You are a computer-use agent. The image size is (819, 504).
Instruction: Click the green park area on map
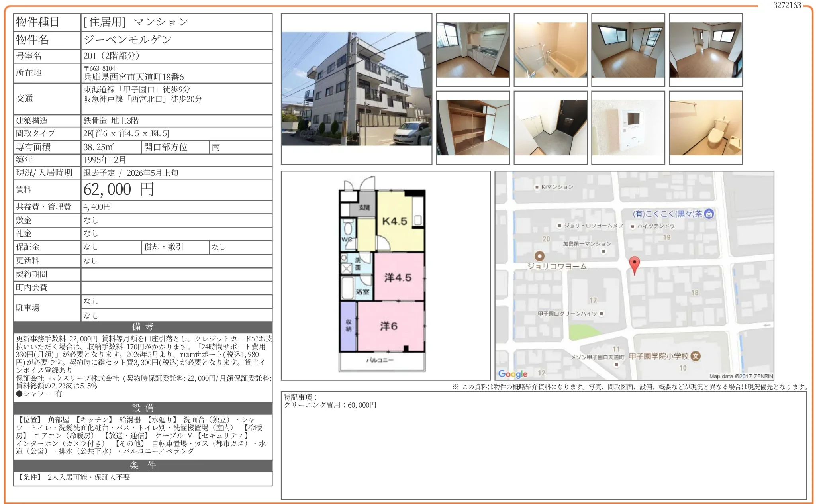pyautogui.click(x=583, y=332)
